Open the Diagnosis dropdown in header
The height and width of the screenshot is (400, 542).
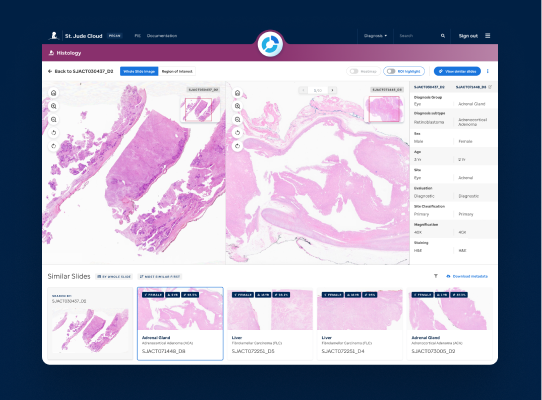(x=375, y=36)
